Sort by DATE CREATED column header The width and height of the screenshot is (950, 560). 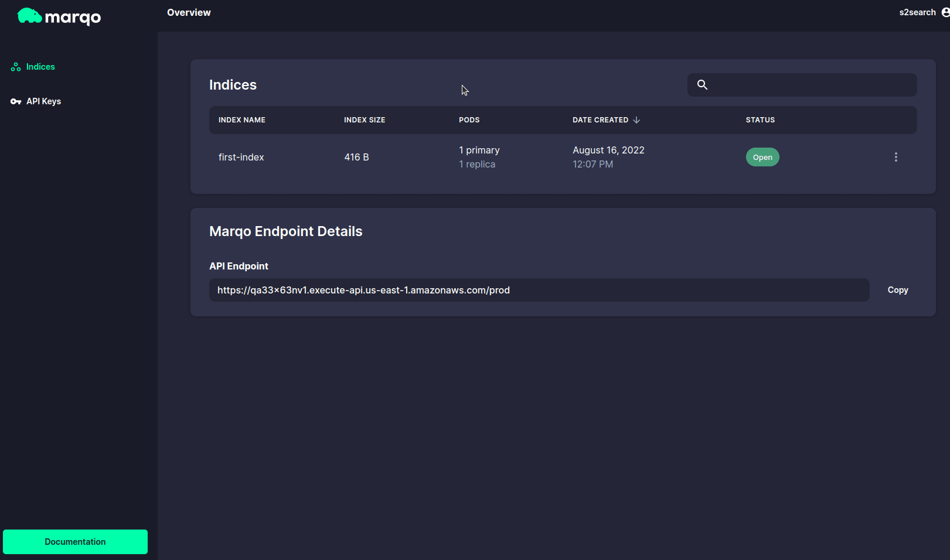pyautogui.click(x=600, y=120)
